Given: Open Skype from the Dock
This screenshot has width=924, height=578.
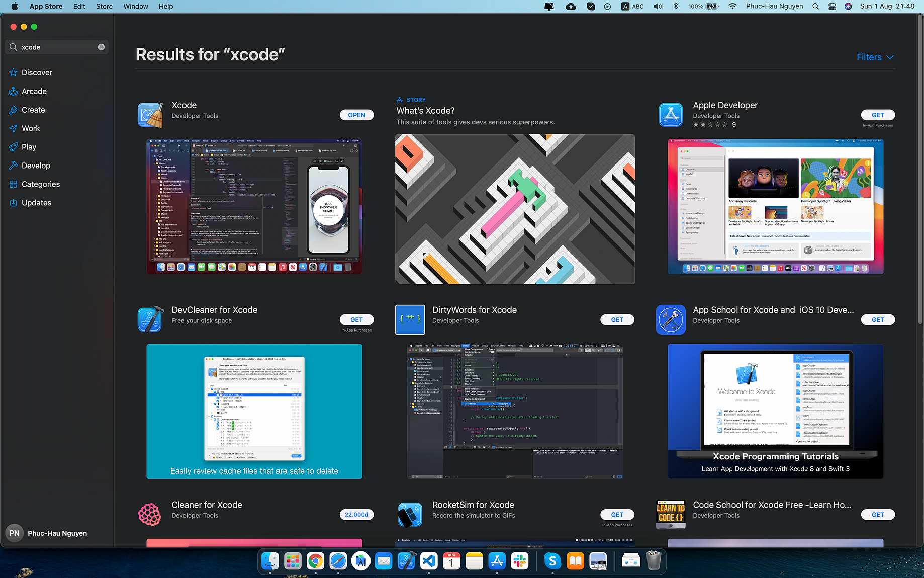Looking at the screenshot, I should 552,560.
